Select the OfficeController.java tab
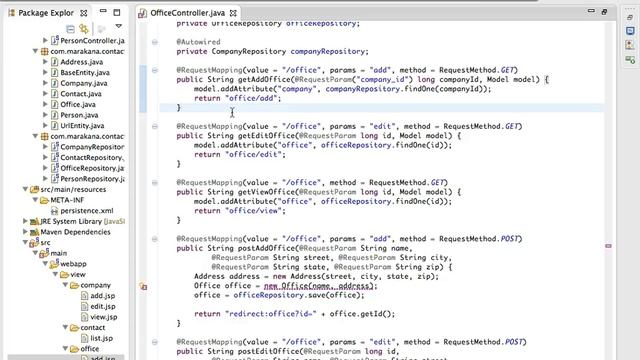The image size is (640, 360). [187, 13]
